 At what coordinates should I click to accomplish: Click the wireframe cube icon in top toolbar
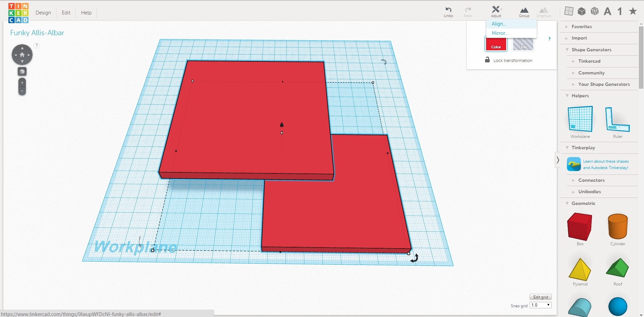(595, 11)
